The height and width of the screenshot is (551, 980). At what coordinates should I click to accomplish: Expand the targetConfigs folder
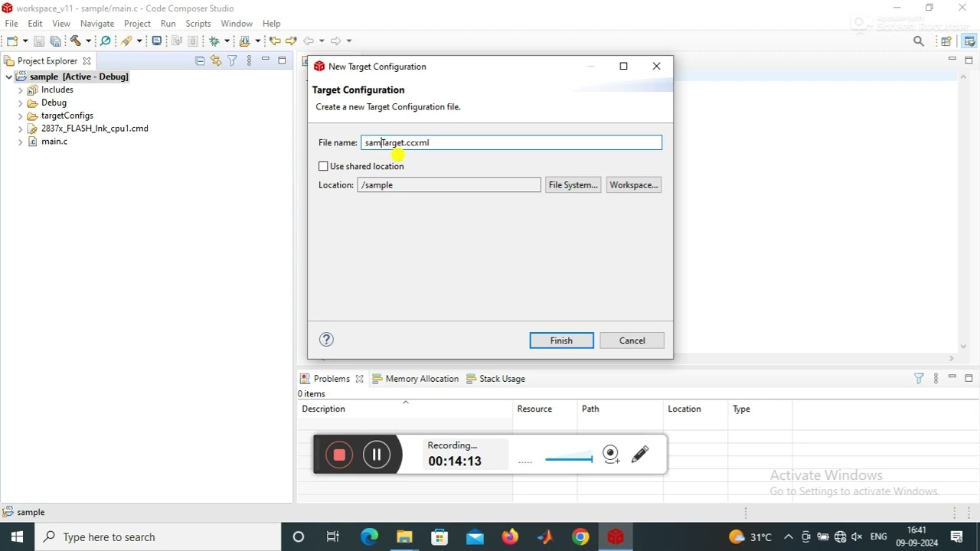point(21,116)
